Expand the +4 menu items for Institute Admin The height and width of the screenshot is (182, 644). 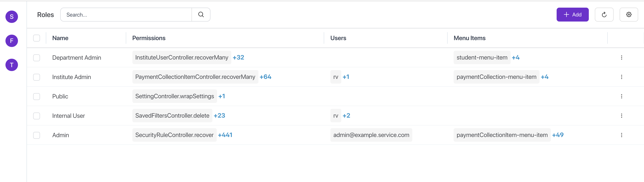click(545, 77)
